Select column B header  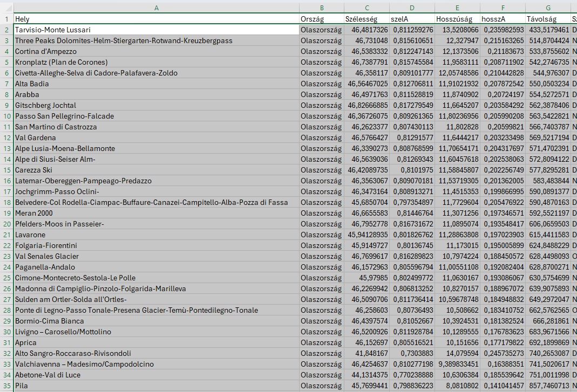point(322,8)
